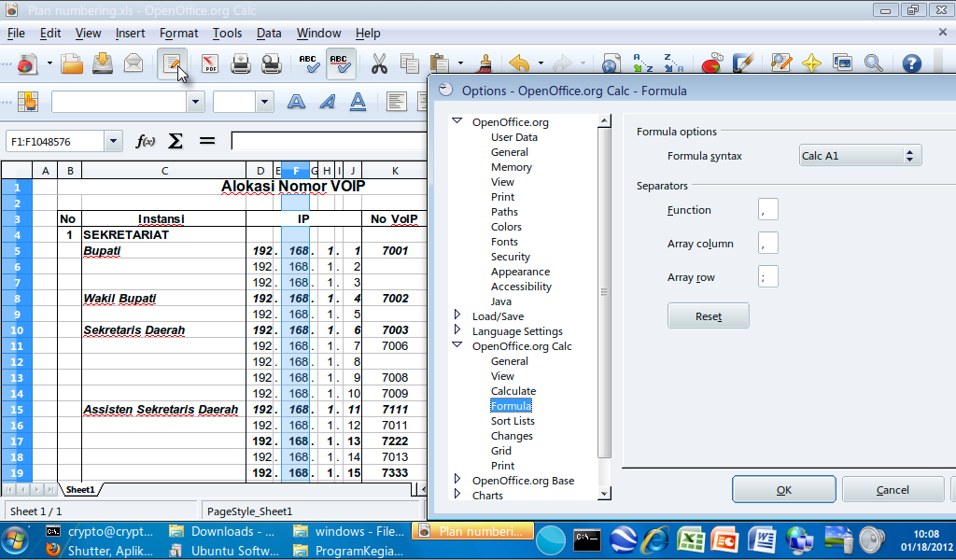This screenshot has height=560, width=956.
Task: Open the Insert Chart tool
Action: pyautogui.click(x=712, y=63)
